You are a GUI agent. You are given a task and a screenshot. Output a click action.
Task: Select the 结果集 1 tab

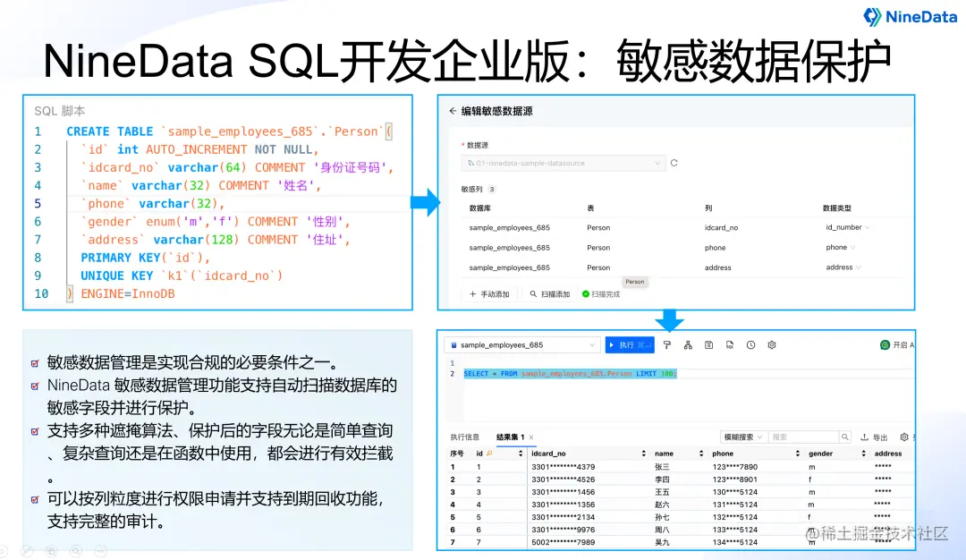[510, 437]
